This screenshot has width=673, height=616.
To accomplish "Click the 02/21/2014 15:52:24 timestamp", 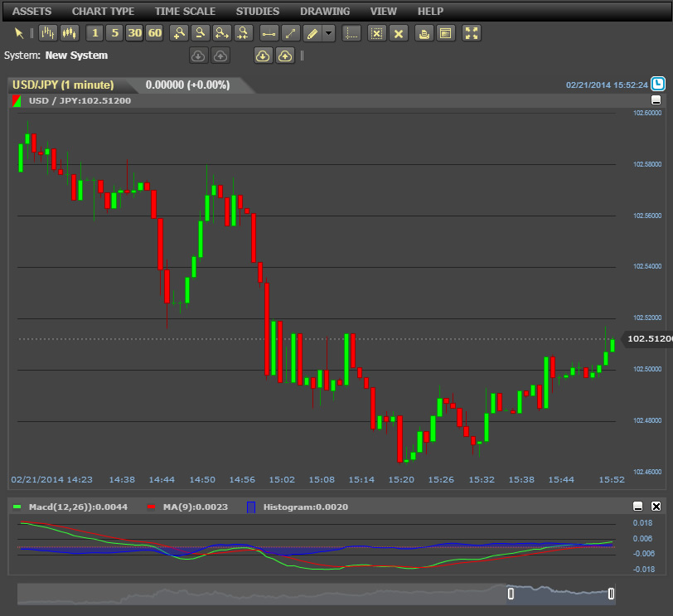I will coord(607,85).
